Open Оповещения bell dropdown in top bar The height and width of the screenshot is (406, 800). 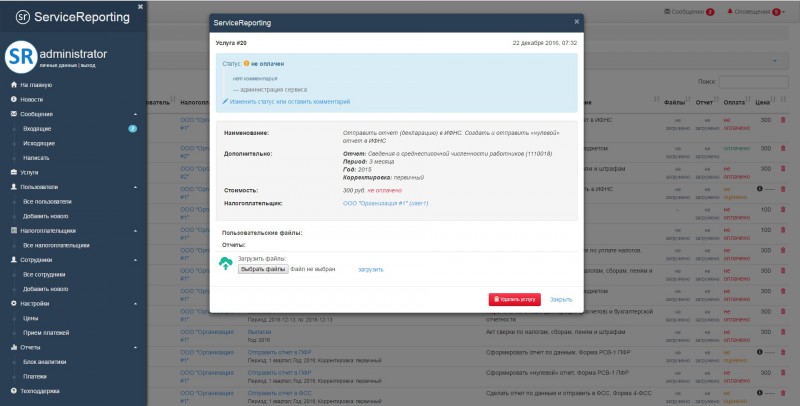pos(756,12)
